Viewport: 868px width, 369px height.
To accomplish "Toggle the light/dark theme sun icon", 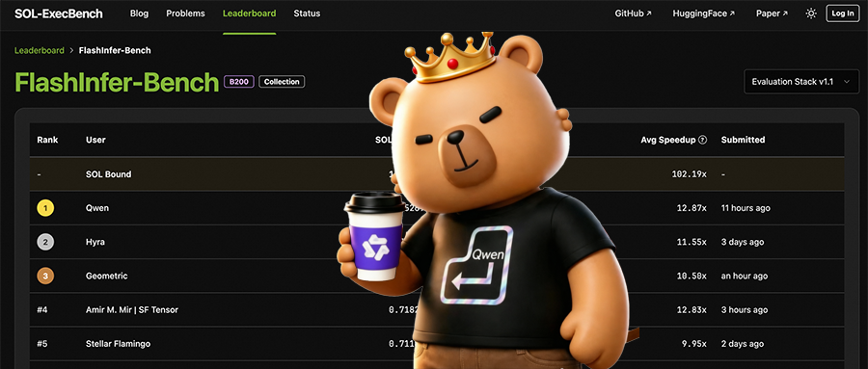I will pos(811,13).
